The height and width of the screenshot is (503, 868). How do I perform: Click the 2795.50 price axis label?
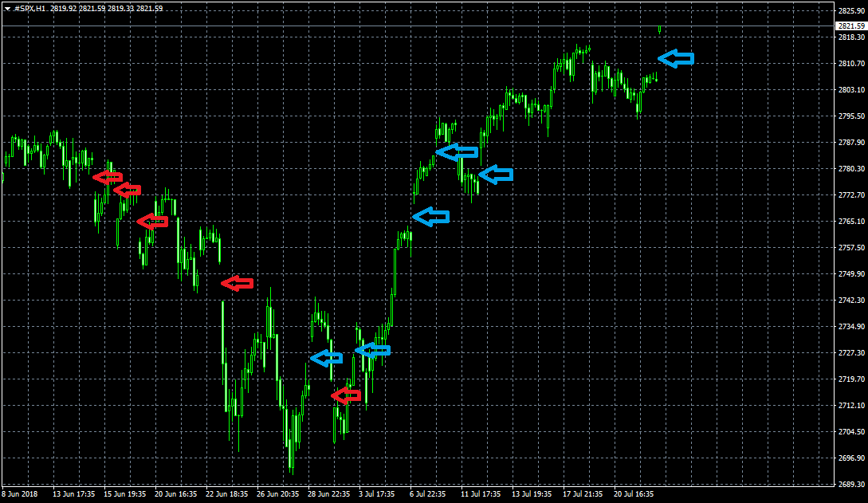coord(851,116)
